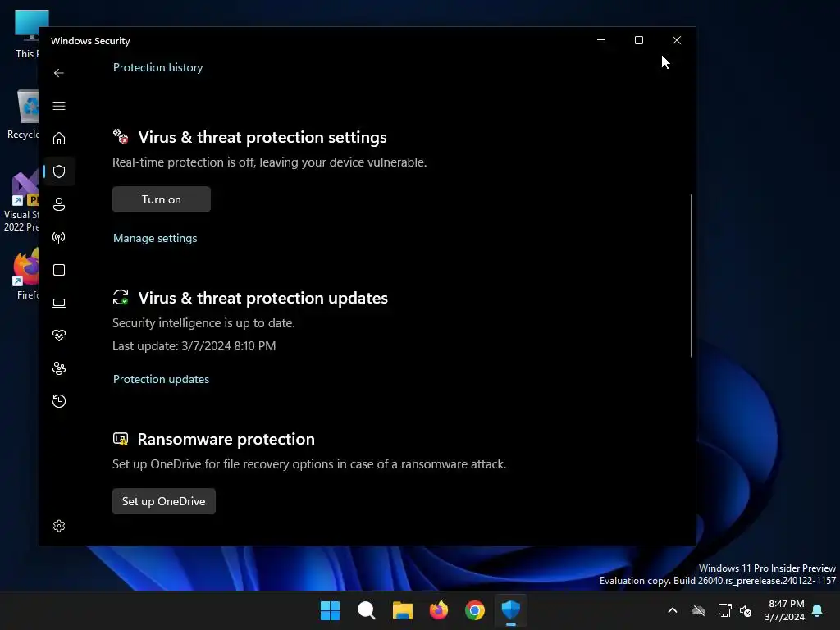Open the Protection history link
Screen dimensions: 840x630
[x=158, y=67]
